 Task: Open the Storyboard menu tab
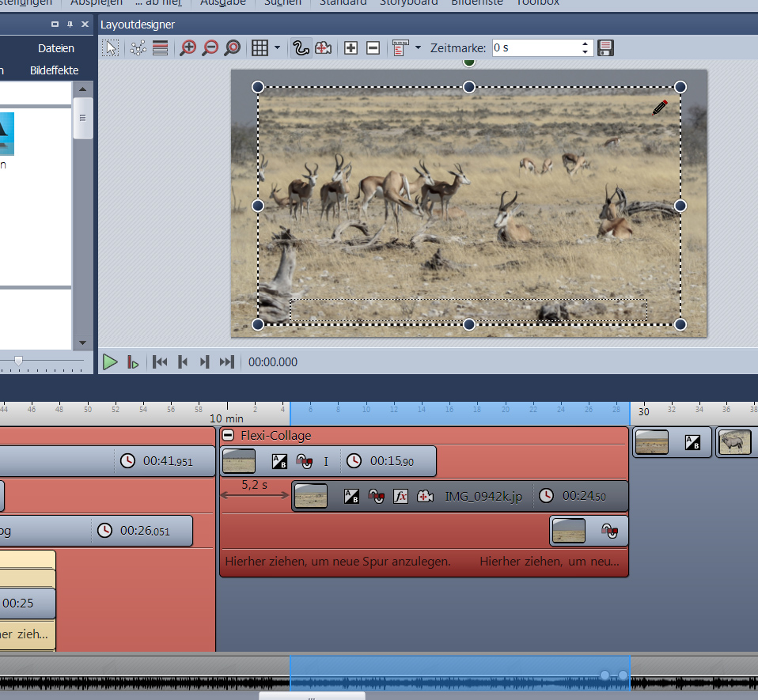point(408,2)
